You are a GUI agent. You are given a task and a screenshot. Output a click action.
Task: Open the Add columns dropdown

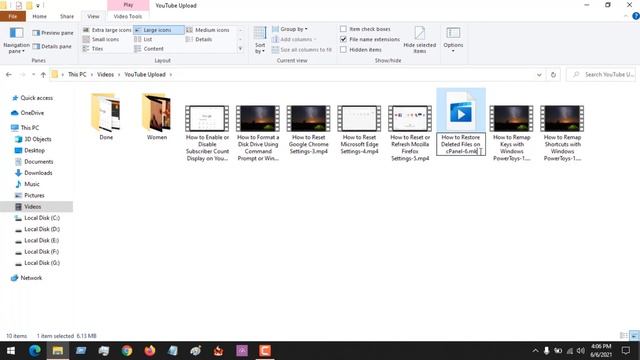294,39
